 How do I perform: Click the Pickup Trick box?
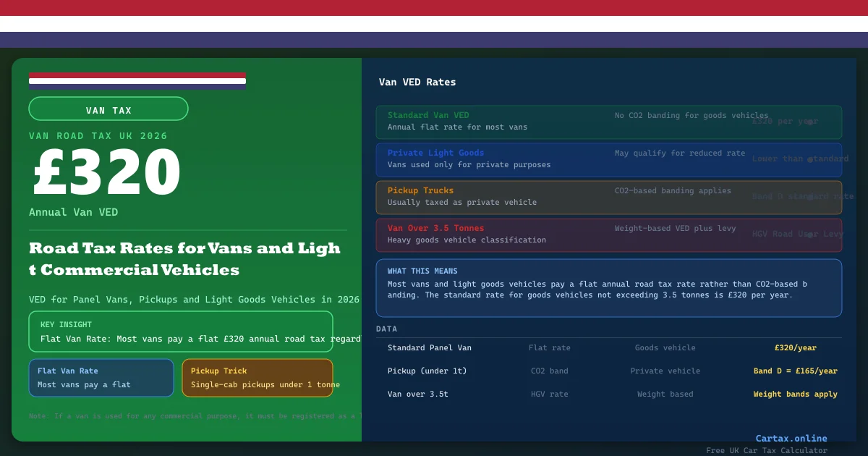pos(257,378)
